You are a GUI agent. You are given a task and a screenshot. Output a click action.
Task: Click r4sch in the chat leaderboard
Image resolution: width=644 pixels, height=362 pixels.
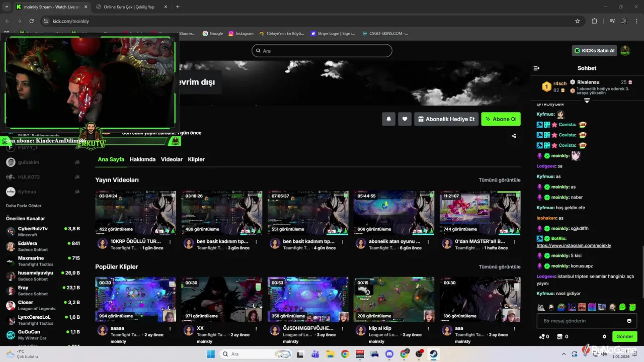pyautogui.click(x=554, y=86)
